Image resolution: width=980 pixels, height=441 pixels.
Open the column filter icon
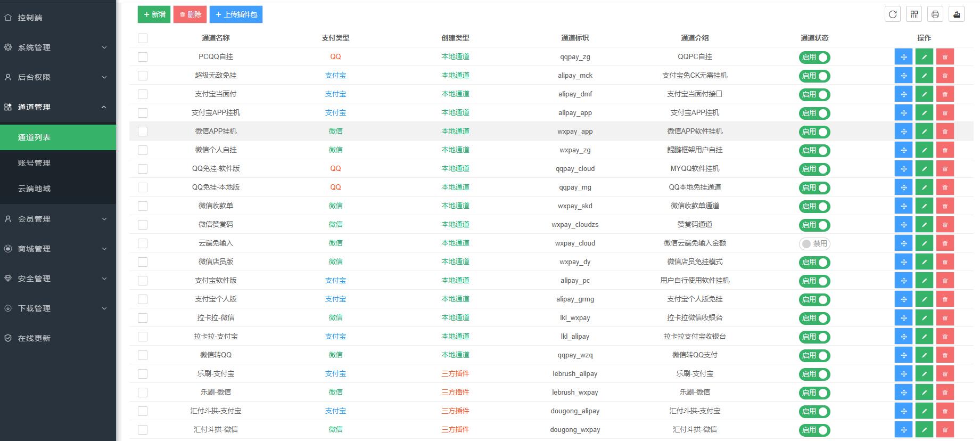click(x=914, y=14)
